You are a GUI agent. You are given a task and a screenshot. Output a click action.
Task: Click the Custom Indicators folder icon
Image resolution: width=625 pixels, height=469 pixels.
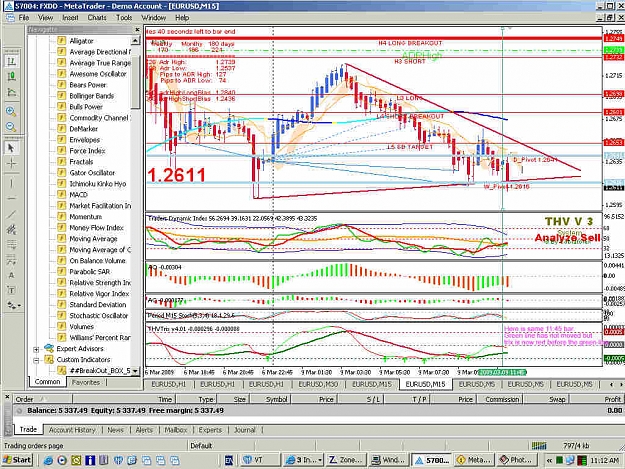49,359
